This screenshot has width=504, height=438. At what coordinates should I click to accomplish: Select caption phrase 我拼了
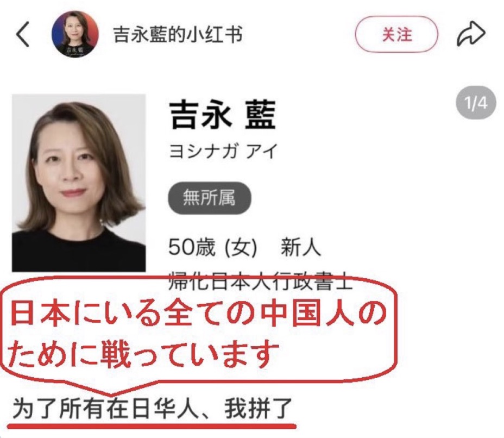click(258, 409)
